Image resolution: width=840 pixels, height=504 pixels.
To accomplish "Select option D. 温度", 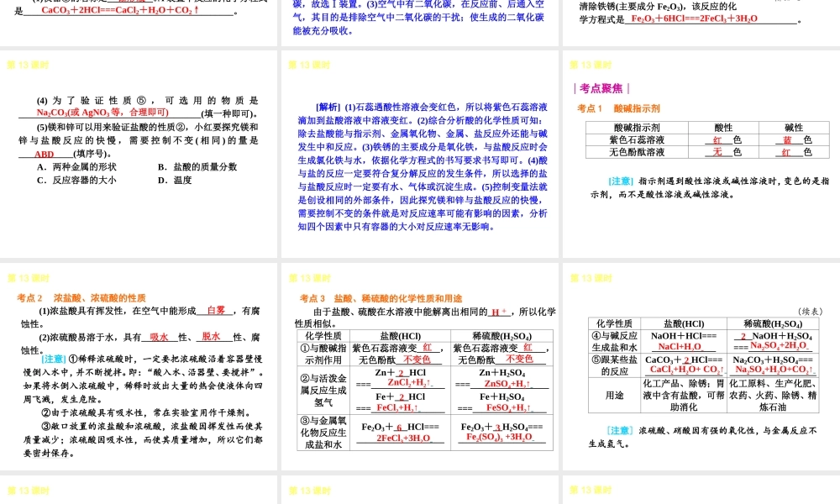I will 175,181.
